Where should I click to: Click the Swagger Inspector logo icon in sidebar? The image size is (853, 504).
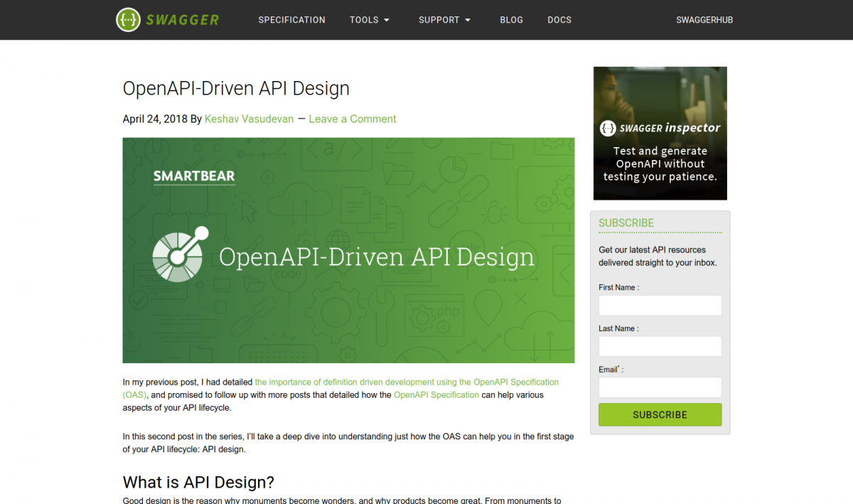pyautogui.click(x=608, y=128)
